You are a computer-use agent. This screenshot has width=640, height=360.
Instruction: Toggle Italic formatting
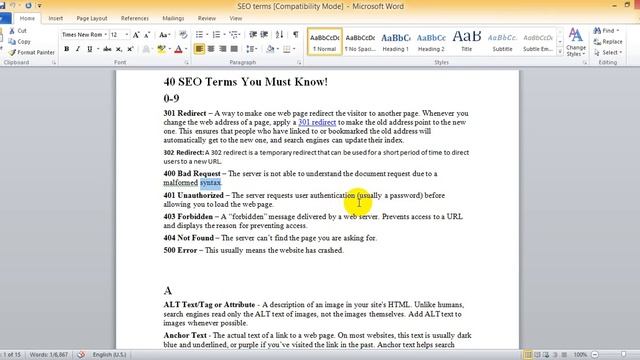pyautogui.click(x=78, y=49)
